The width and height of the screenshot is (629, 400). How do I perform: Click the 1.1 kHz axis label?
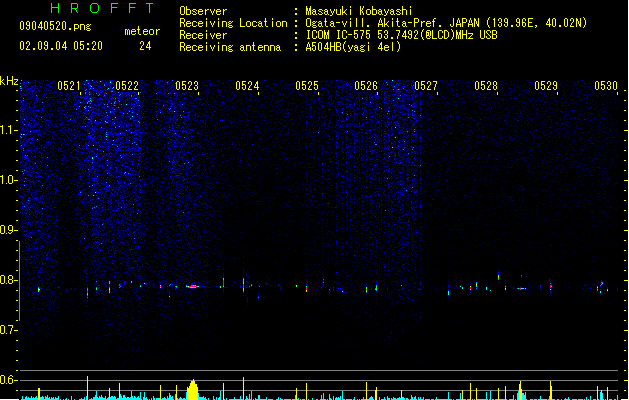[x=8, y=130]
